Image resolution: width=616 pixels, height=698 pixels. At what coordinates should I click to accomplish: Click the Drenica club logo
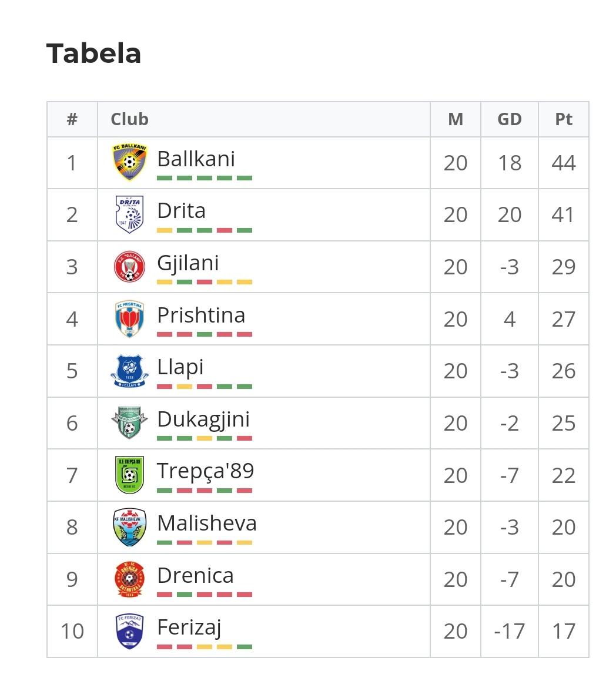point(129,579)
